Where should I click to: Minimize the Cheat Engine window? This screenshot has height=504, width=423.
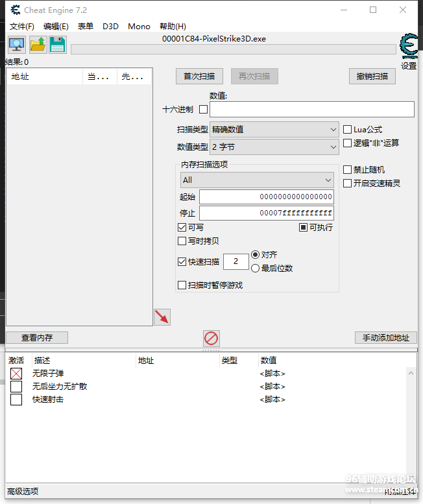point(344,10)
